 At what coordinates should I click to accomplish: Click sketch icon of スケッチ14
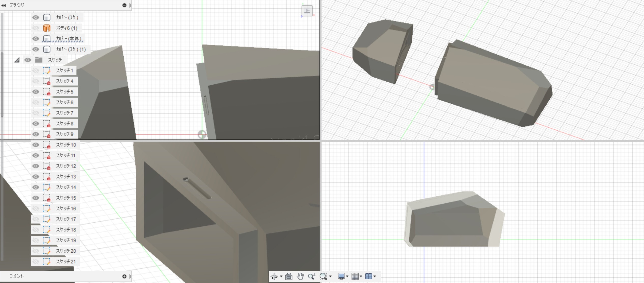pyautogui.click(x=47, y=187)
